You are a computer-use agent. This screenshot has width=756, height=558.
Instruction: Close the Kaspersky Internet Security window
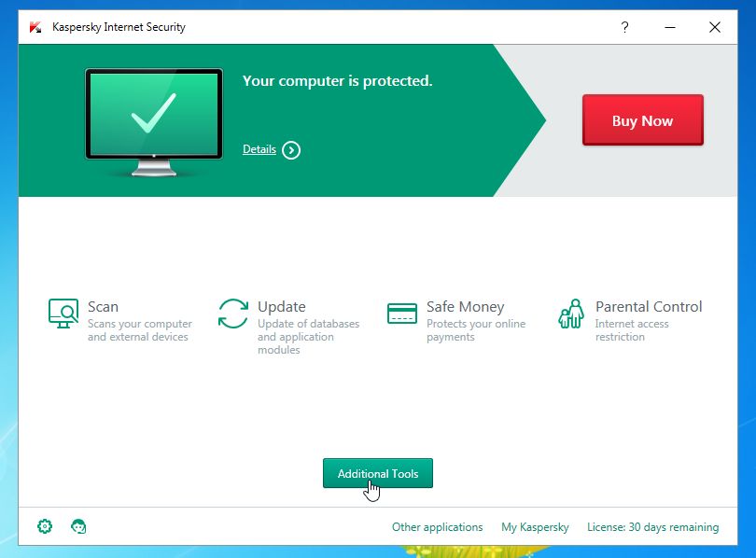[715, 27]
